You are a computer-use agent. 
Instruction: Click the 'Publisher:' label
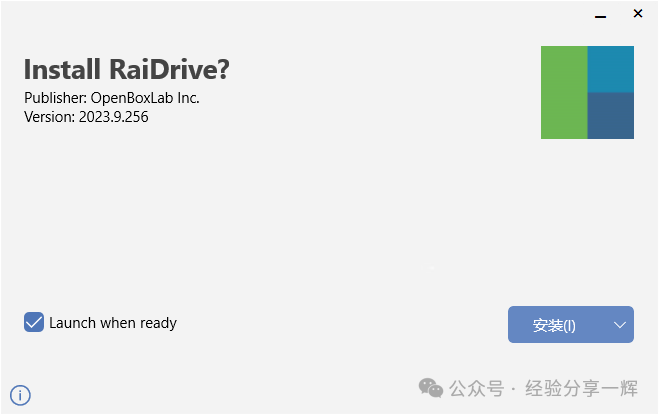click(55, 98)
